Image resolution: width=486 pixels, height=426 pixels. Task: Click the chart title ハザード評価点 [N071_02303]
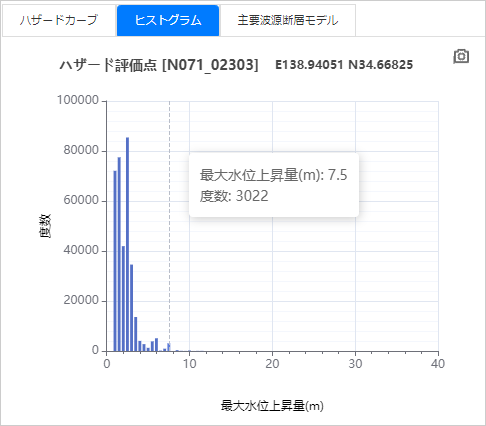click(x=159, y=65)
